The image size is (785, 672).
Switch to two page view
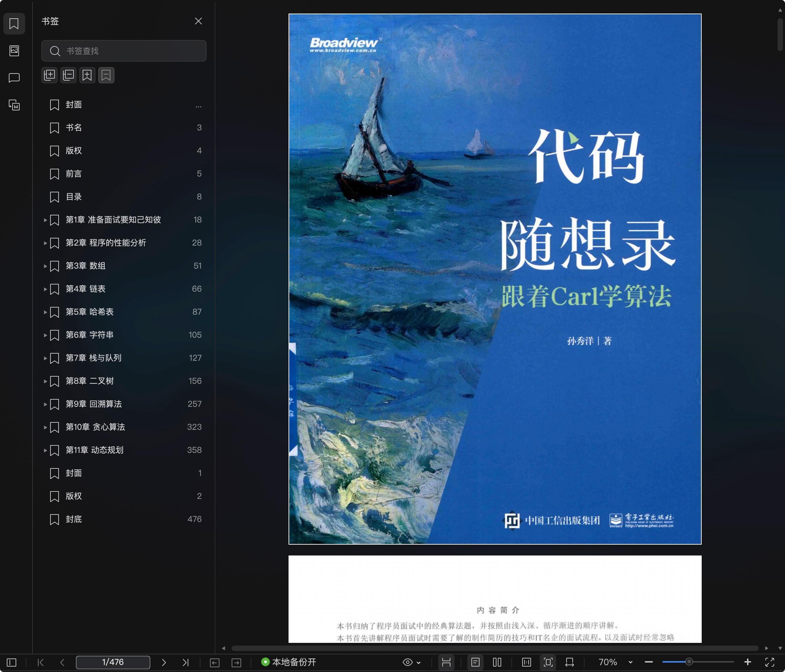coord(497,662)
